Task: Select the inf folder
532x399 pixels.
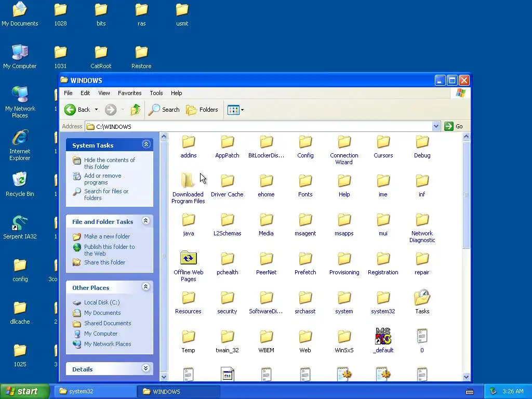Action: coord(422,186)
